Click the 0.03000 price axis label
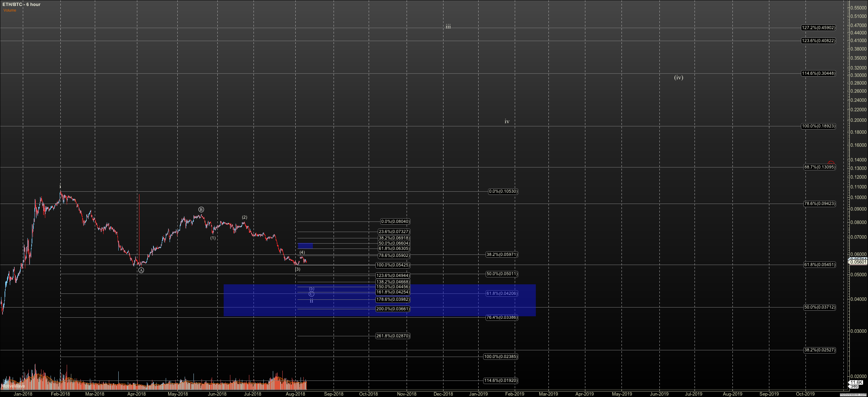The height and width of the screenshot is (397, 868). [858, 331]
